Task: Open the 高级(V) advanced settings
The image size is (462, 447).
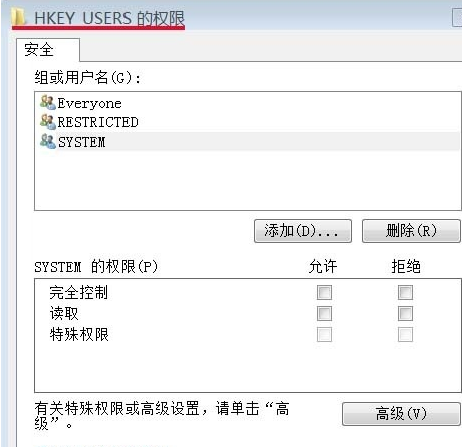Action: tap(401, 414)
